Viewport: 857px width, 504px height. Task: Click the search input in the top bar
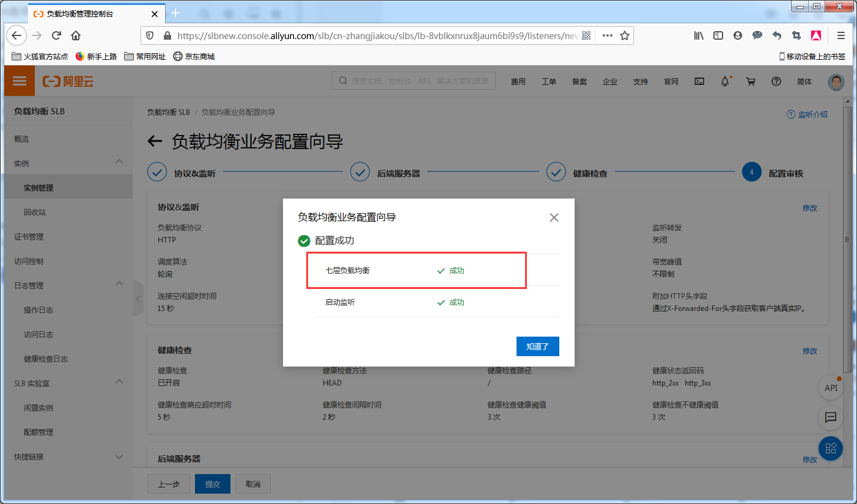413,81
